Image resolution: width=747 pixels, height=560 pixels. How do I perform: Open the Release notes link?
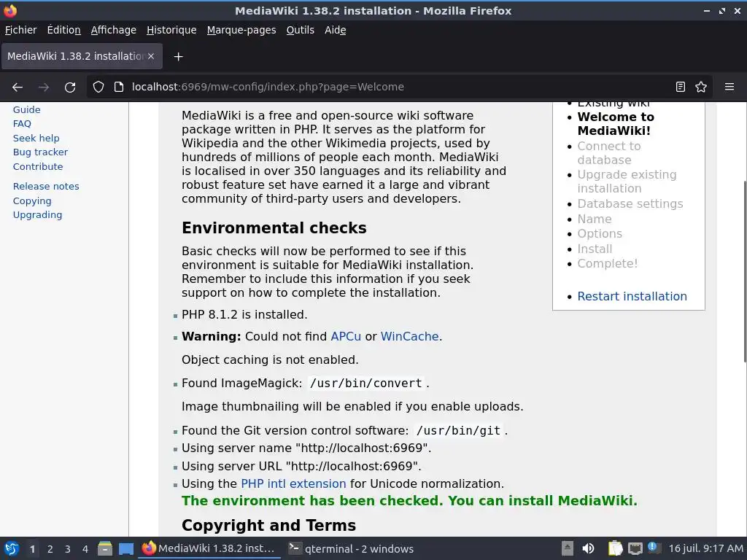pyautogui.click(x=46, y=186)
